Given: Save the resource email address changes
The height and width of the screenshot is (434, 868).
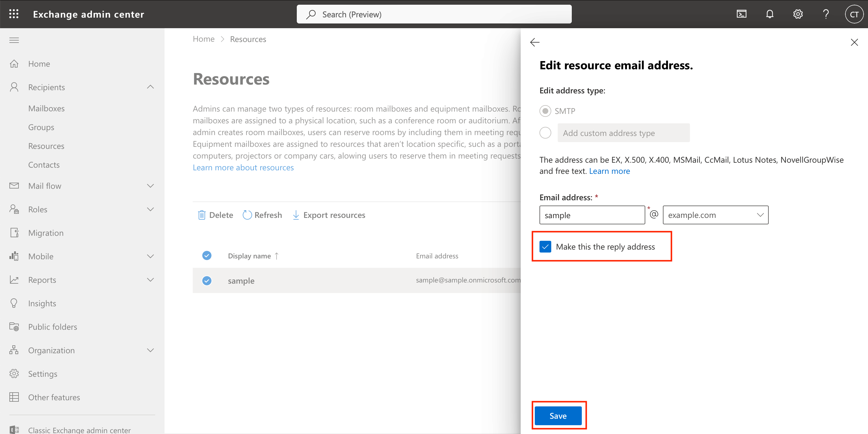Looking at the screenshot, I should tap(558, 416).
